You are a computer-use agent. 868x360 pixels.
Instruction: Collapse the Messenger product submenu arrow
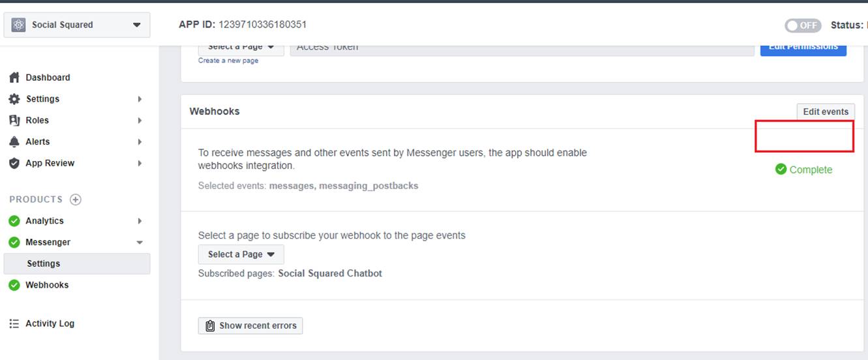click(140, 243)
